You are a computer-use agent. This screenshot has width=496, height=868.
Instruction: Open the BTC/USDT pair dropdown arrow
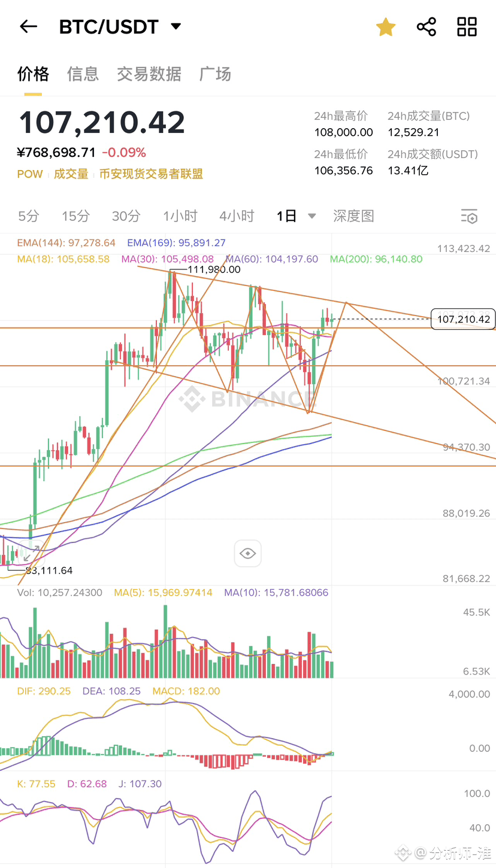pyautogui.click(x=176, y=26)
